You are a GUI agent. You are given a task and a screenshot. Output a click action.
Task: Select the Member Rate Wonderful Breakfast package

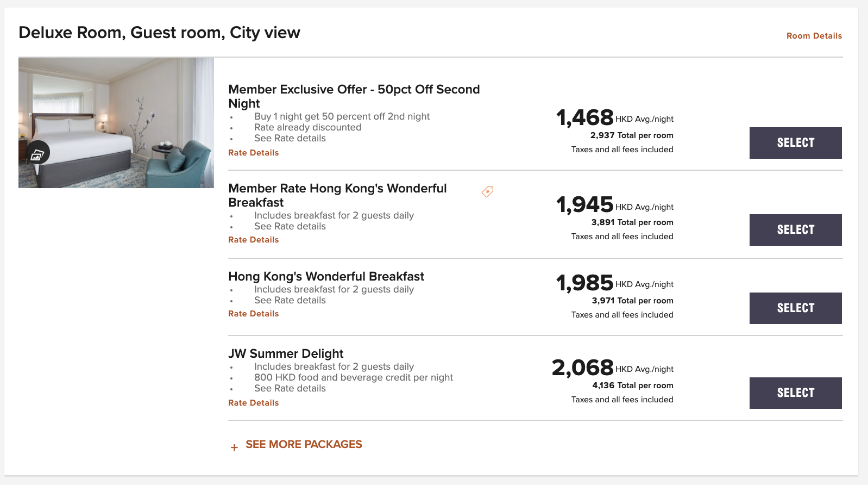(x=796, y=230)
